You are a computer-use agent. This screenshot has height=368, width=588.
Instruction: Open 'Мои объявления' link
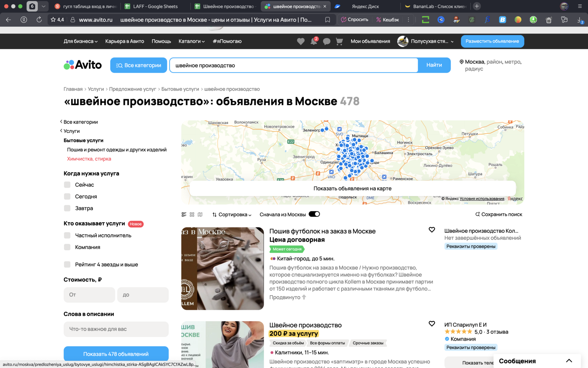(x=370, y=41)
